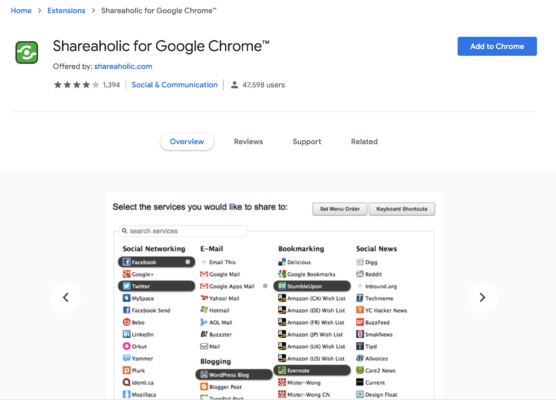Click the AOL Mail icon

(204, 322)
